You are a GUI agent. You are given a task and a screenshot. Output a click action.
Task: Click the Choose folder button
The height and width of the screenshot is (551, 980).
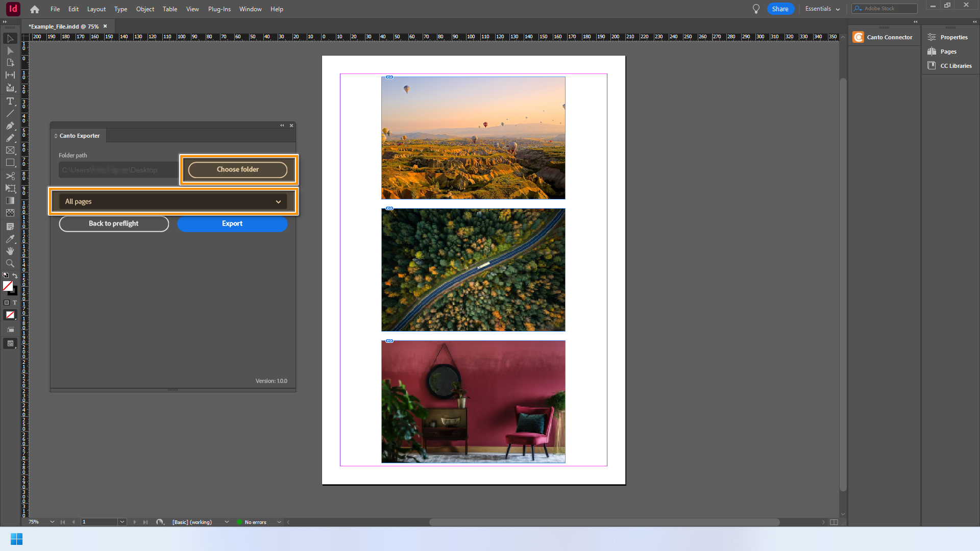[x=237, y=169]
